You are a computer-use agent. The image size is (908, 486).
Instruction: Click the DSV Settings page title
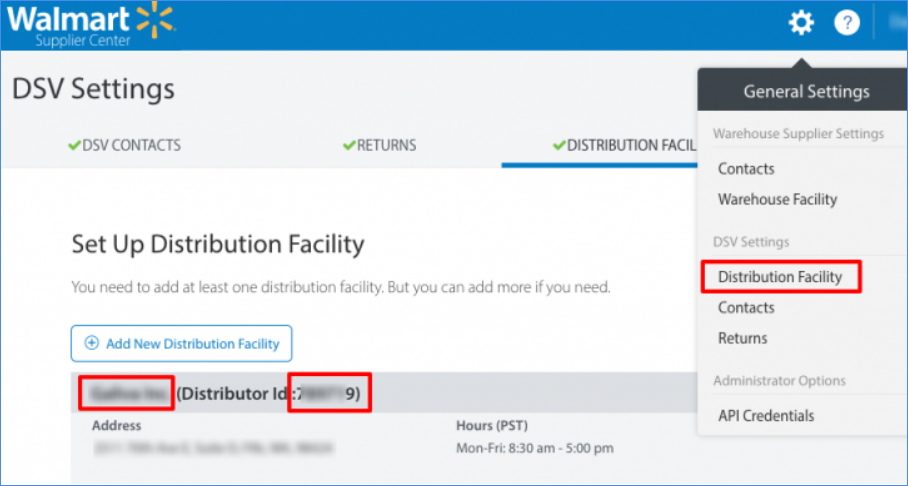[93, 89]
